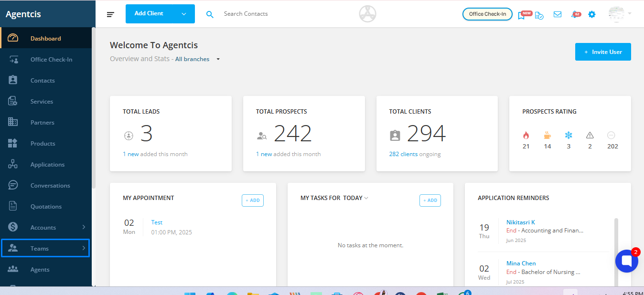
Task: Click the 4:55 PM taskbar clock
Action: coord(633,293)
